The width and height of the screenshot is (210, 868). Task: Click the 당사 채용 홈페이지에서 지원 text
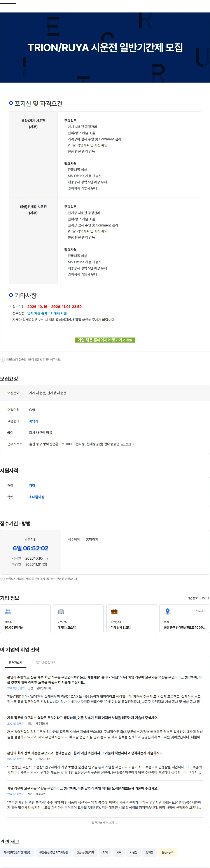pyautogui.click(x=47, y=313)
